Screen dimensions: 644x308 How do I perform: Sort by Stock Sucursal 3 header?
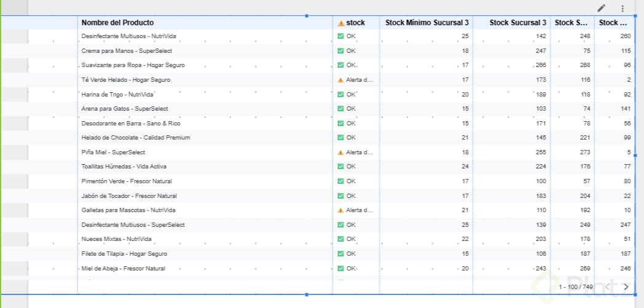(517, 23)
